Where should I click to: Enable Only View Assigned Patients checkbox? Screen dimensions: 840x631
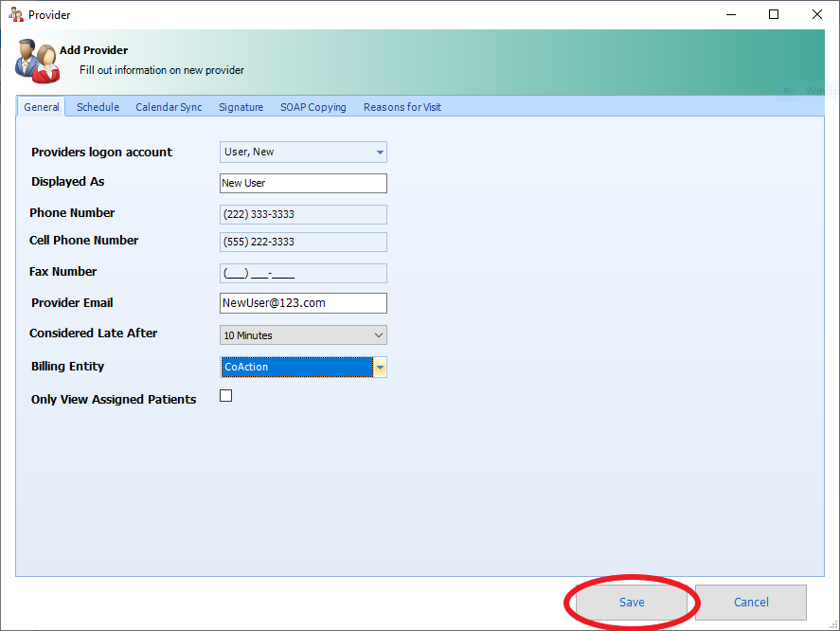[x=225, y=396]
